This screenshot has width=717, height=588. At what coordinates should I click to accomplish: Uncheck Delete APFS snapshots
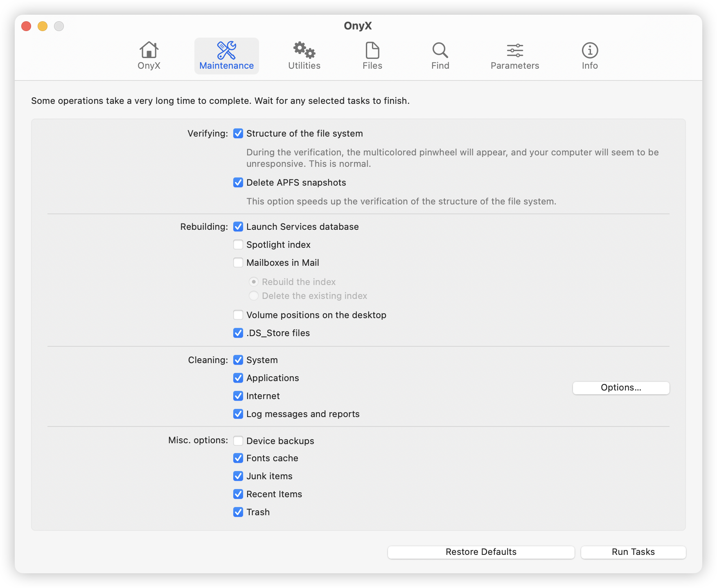238,182
